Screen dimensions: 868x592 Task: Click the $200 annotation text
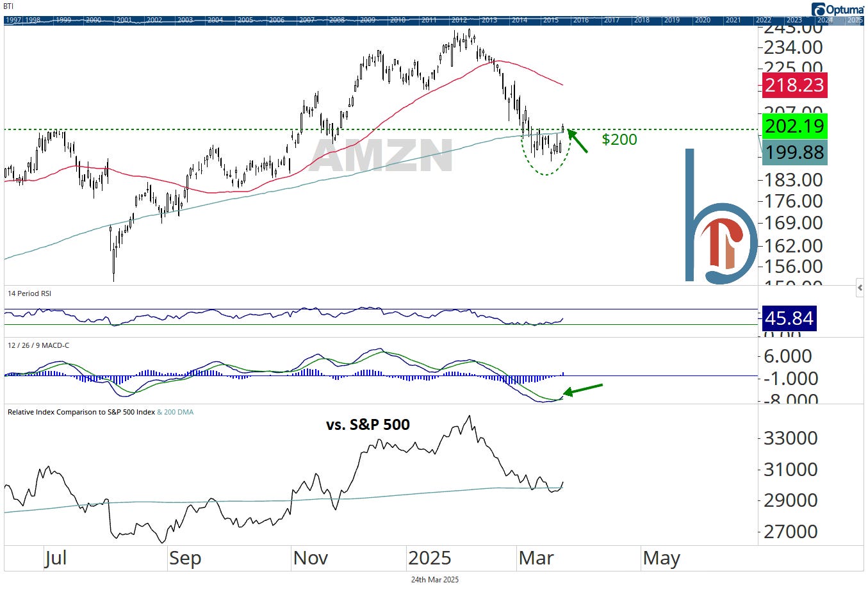point(619,139)
